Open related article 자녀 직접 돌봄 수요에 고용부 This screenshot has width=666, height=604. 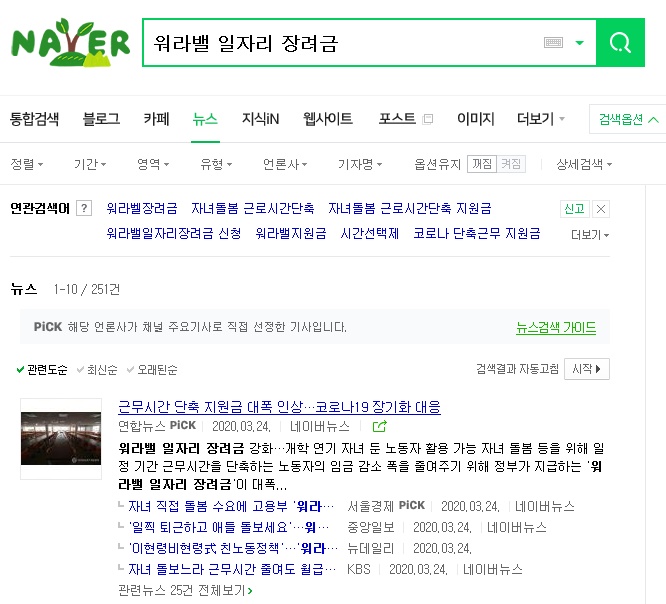(231, 506)
